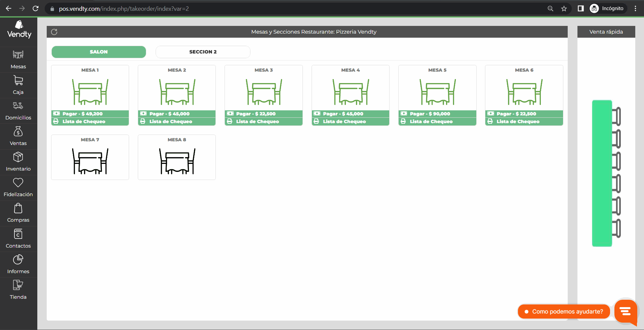
Task: Open the Caja shopping cart icon
Action: 18,80
